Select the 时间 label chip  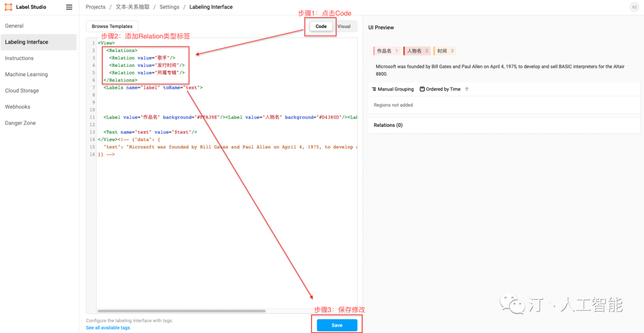(x=445, y=51)
